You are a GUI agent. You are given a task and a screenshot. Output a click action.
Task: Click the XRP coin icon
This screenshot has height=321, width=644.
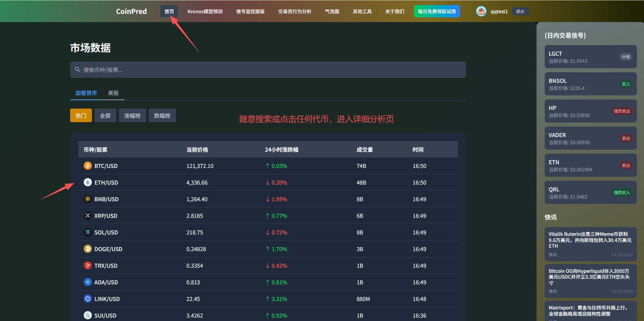coord(88,215)
